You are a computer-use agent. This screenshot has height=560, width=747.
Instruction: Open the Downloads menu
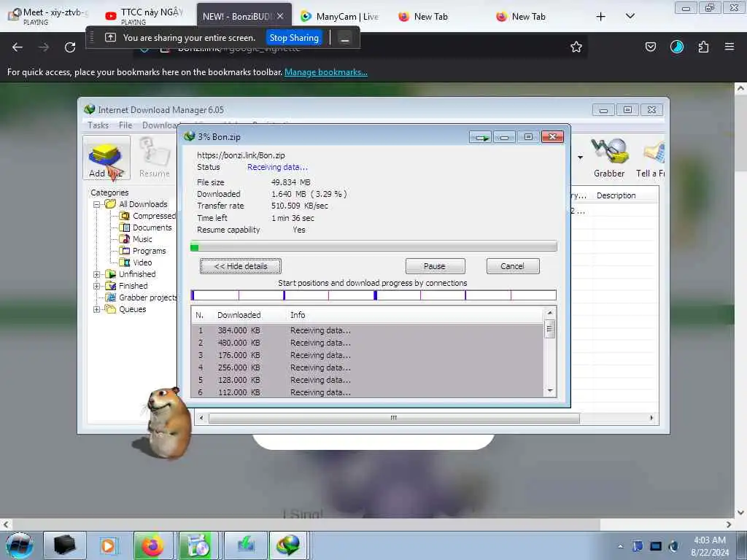pos(160,125)
